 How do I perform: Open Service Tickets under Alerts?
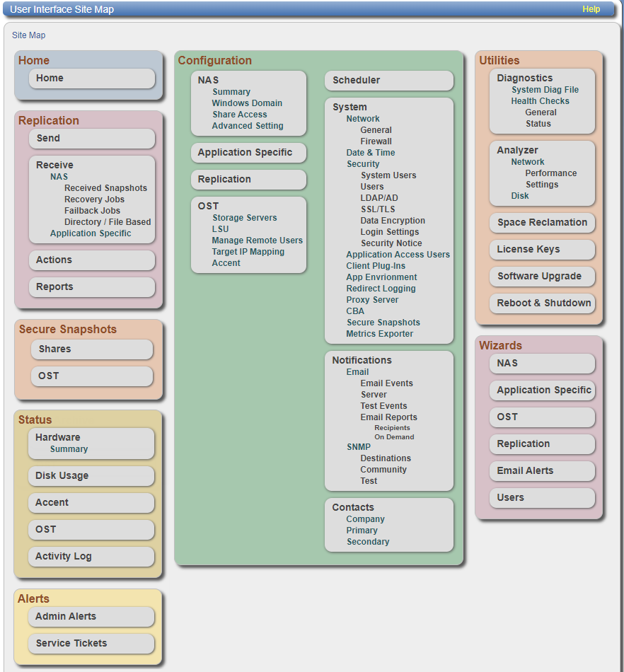tap(91, 644)
